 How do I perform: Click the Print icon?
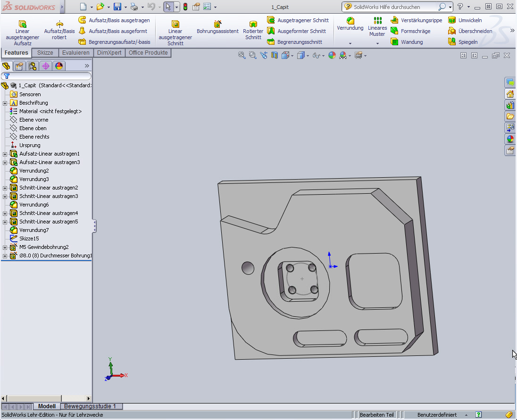click(x=134, y=7)
